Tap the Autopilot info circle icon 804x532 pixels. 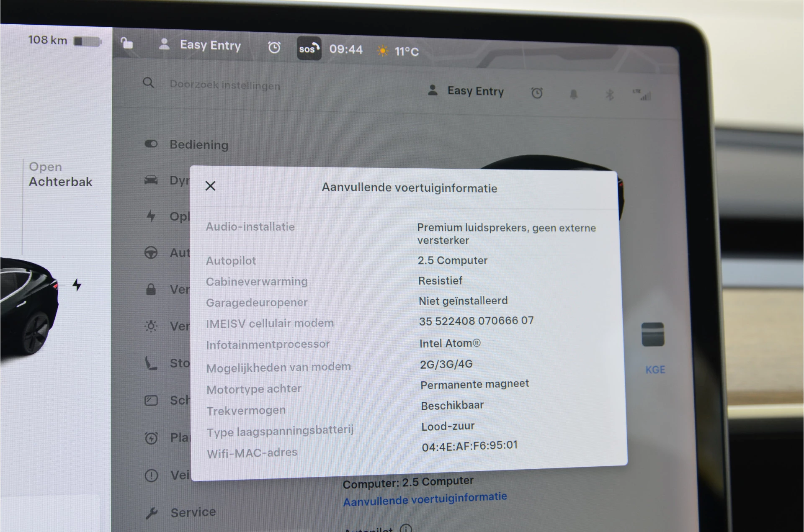tap(405, 528)
